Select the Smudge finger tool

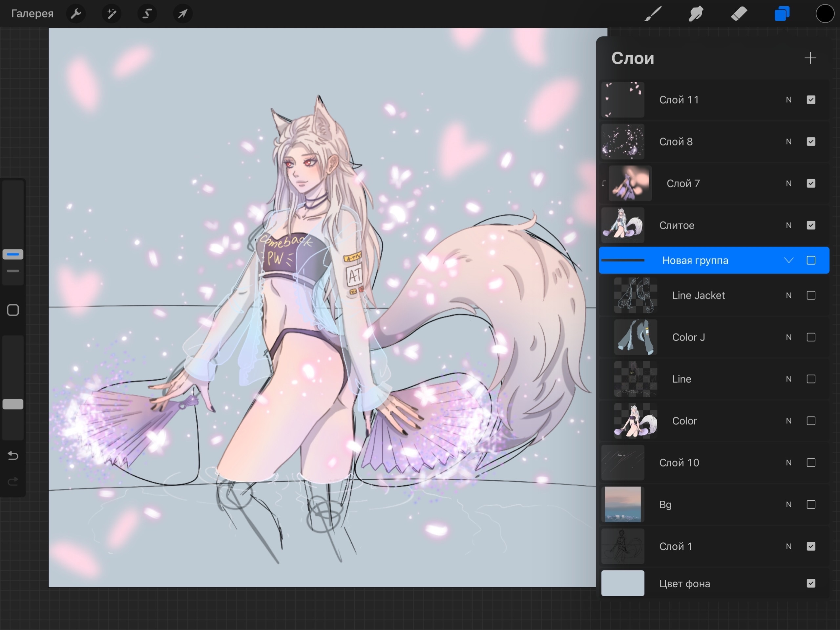click(x=696, y=14)
